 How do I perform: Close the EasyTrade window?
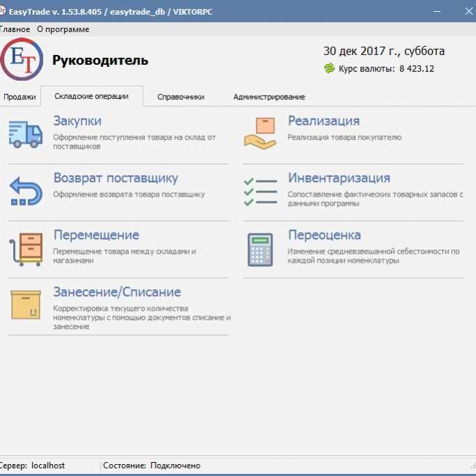pyautogui.click(x=469, y=12)
